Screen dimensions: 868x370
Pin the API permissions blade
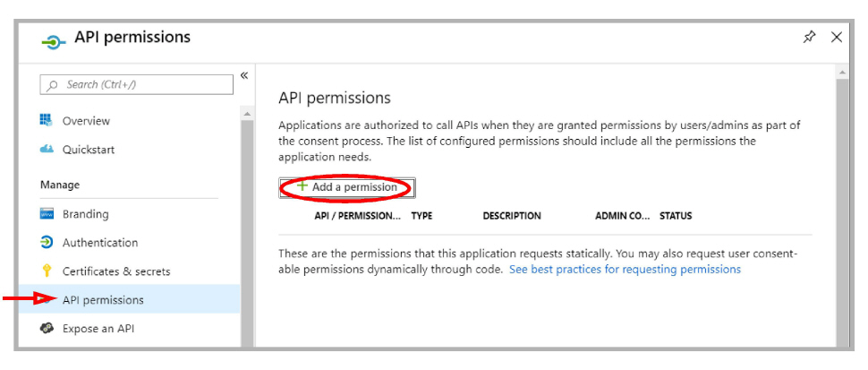click(810, 37)
